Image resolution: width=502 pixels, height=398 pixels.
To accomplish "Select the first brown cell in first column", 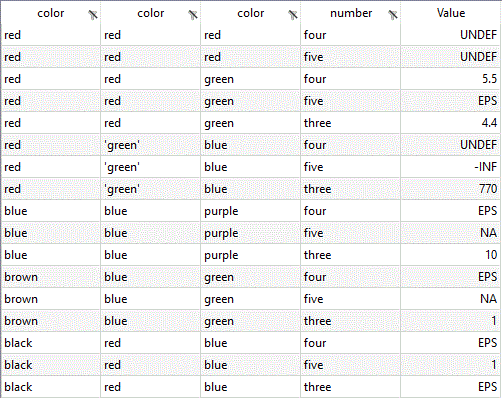I will [51, 277].
